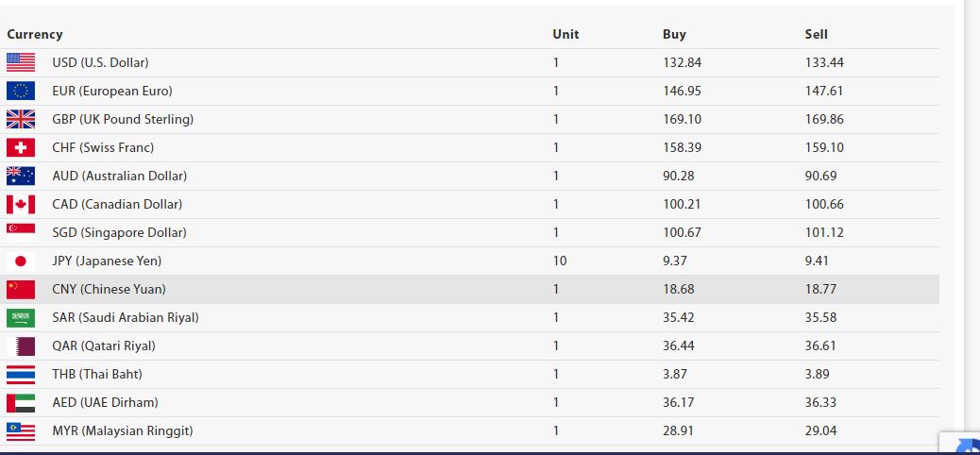
Task: Click the Canadian maple leaf flag icon
Action: (21, 204)
